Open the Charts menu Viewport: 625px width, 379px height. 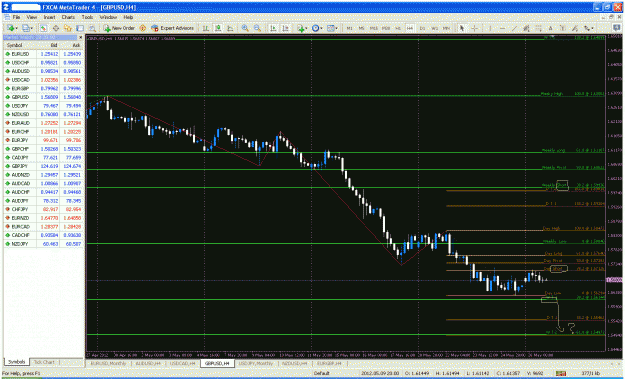pos(68,17)
